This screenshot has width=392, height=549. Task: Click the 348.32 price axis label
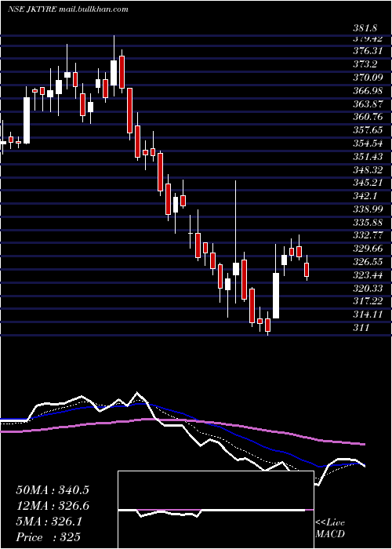click(368, 169)
